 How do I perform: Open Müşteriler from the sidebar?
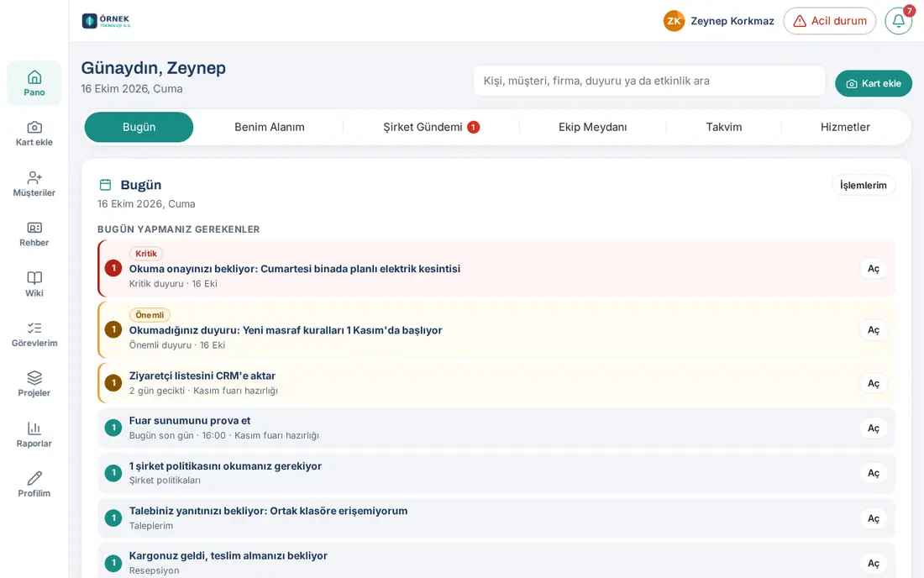pos(34,184)
